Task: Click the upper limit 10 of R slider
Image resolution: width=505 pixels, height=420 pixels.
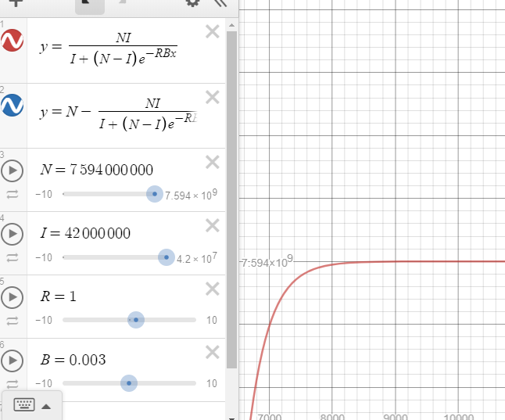Action: point(211,320)
